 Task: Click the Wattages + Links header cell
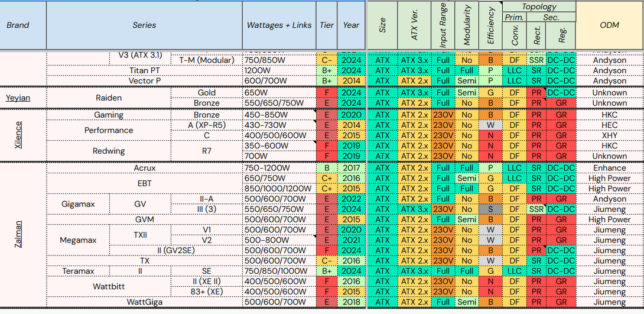point(279,25)
